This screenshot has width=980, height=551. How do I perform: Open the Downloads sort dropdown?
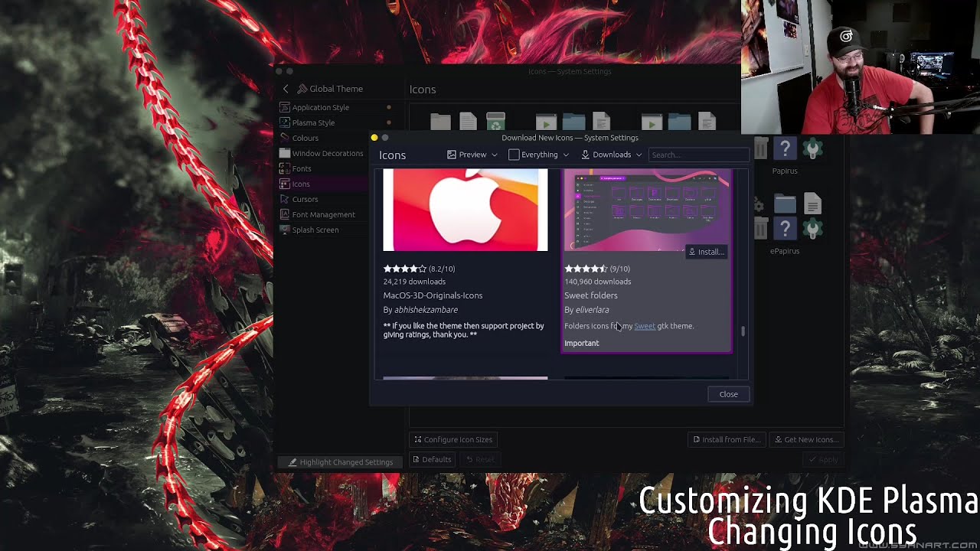click(612, 155)
